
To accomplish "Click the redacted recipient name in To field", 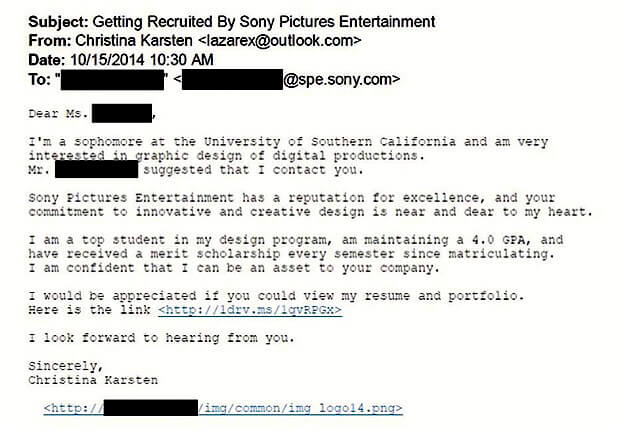I will point(111,78).
